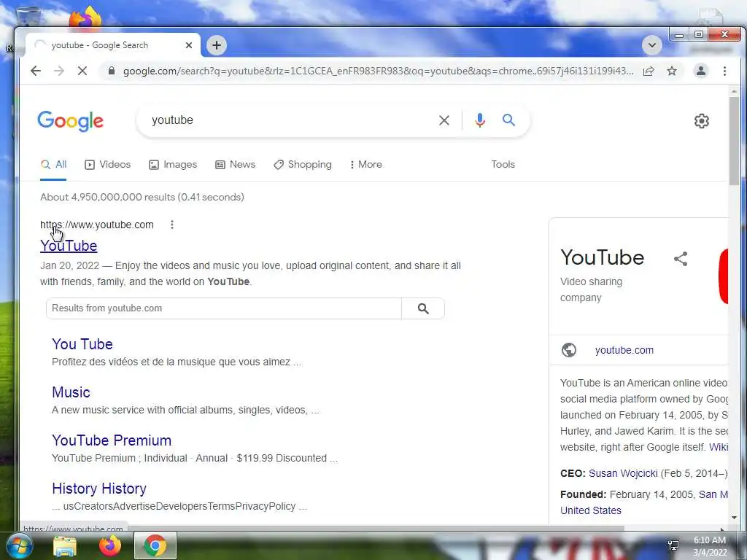Image resolution: width=747 pixels, height=560 pixels.
Task: Expand the More search categories menu
Action: click(x=366, y=164)
